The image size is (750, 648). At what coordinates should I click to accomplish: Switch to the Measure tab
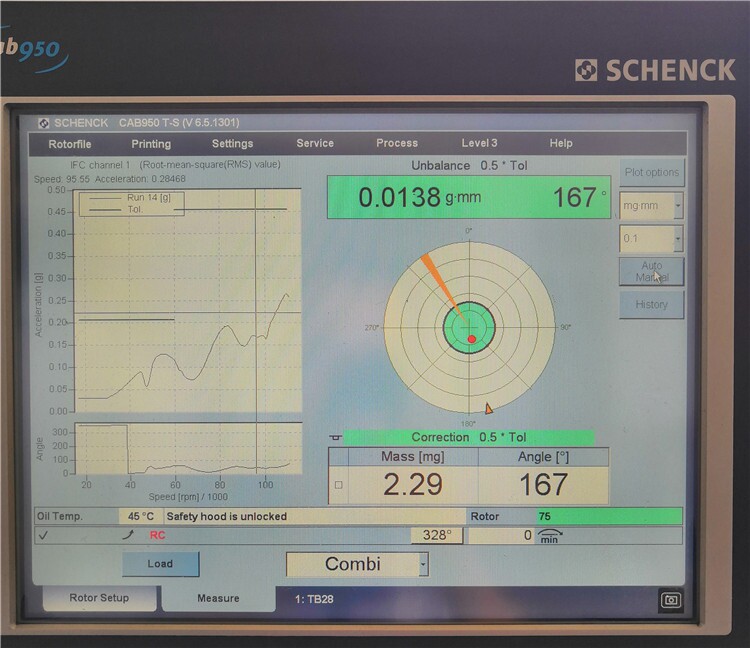(219, 598)
